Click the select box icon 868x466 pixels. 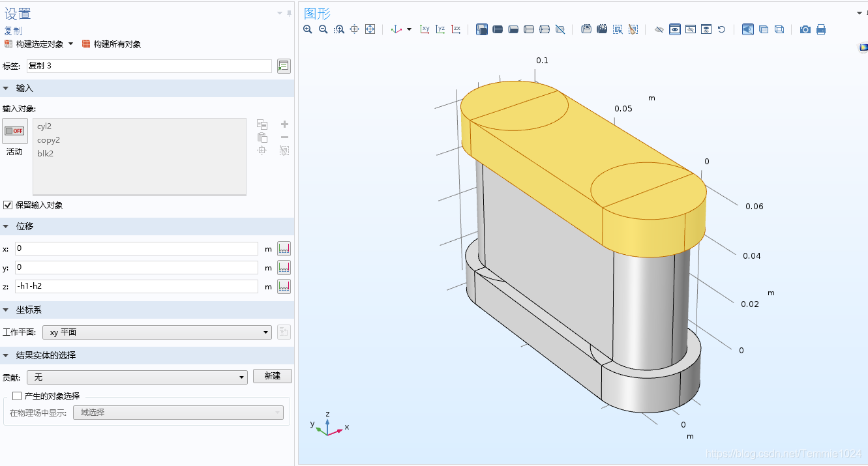click(618, 29)
